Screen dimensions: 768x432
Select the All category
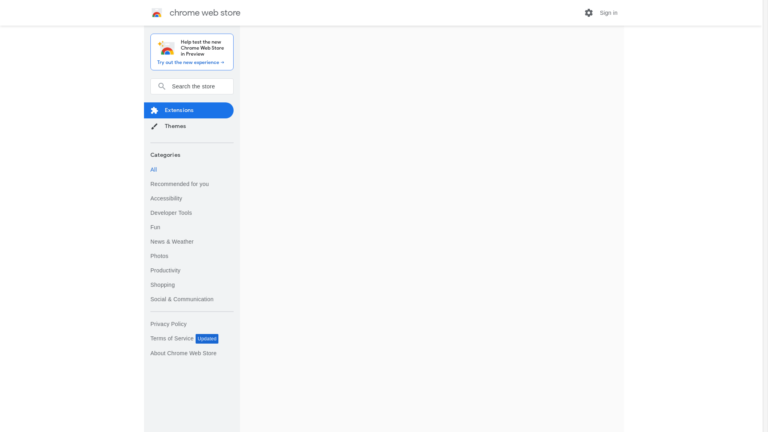(x=154, y=170)
